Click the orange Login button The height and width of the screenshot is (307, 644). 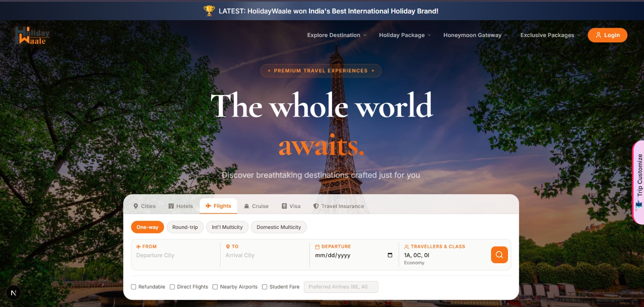click(607, 35)
